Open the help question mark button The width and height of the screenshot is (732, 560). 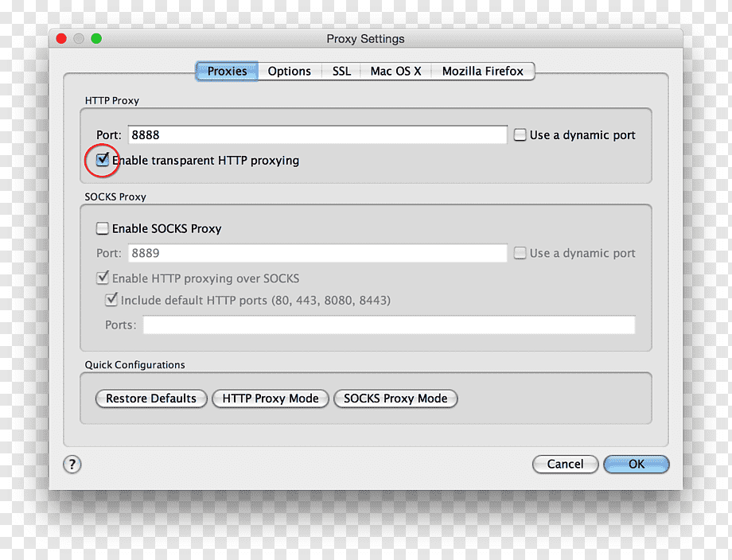(x=72, y=464)
